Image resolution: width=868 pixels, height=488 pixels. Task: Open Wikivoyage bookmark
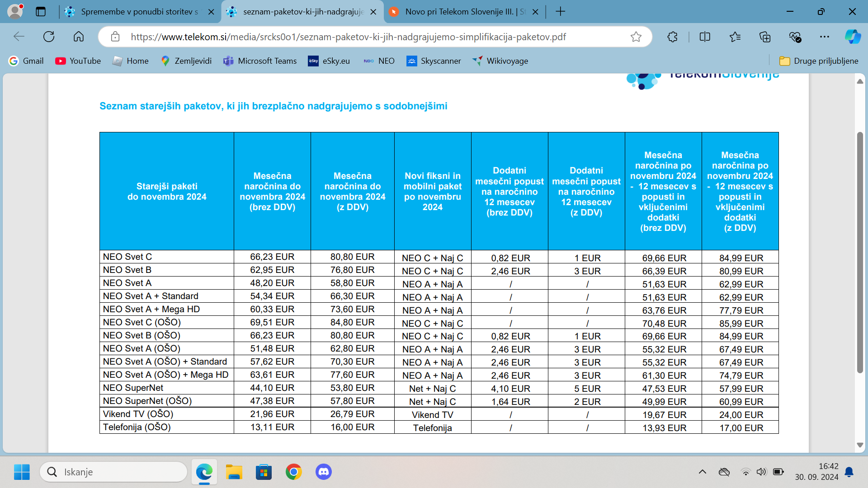(500, 61)
